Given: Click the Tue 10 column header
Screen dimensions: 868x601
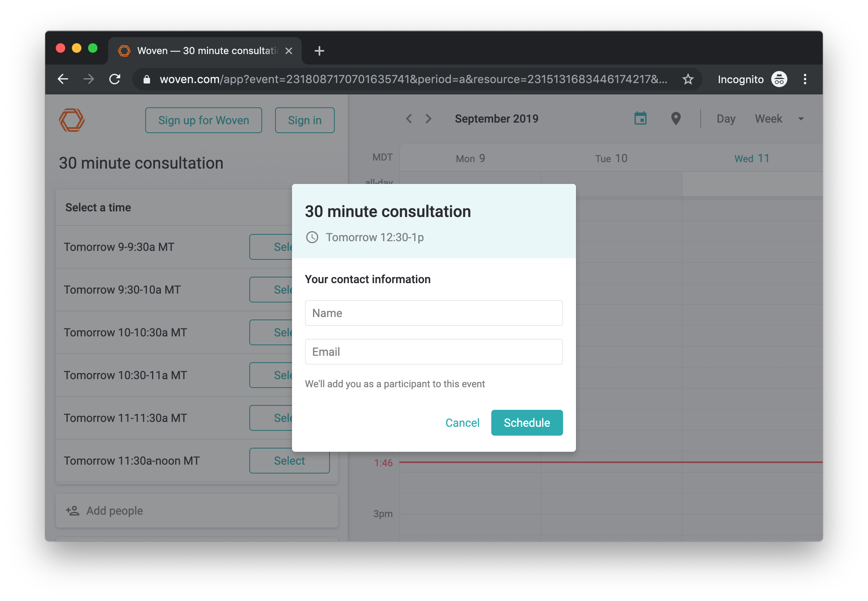Looking at the screenshot, I should (611, 159).
